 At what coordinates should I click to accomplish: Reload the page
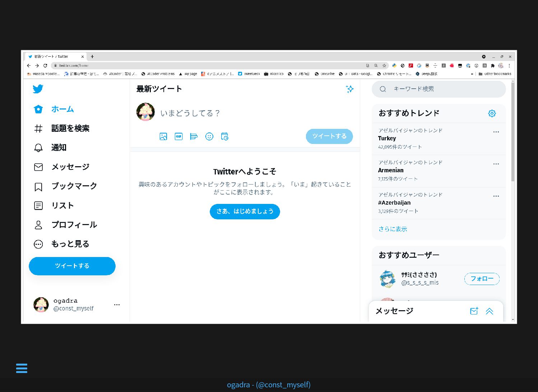pyautogui.click(x=45, y=66)
